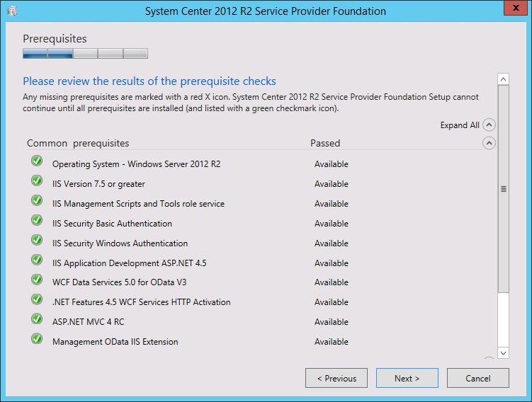This screenshot has width=532, height=402.
Task: Click the 'Passed' status header
Action: (x=325, y=143)
